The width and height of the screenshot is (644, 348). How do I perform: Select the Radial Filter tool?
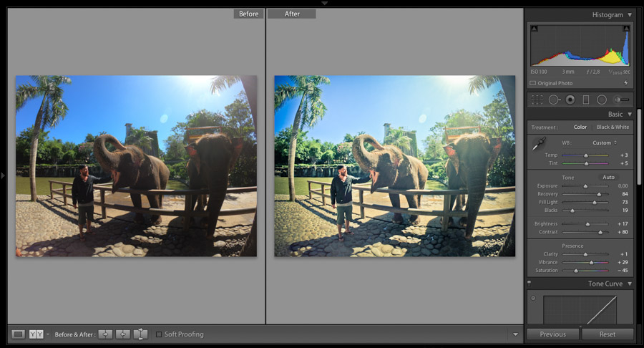[602, 100]
